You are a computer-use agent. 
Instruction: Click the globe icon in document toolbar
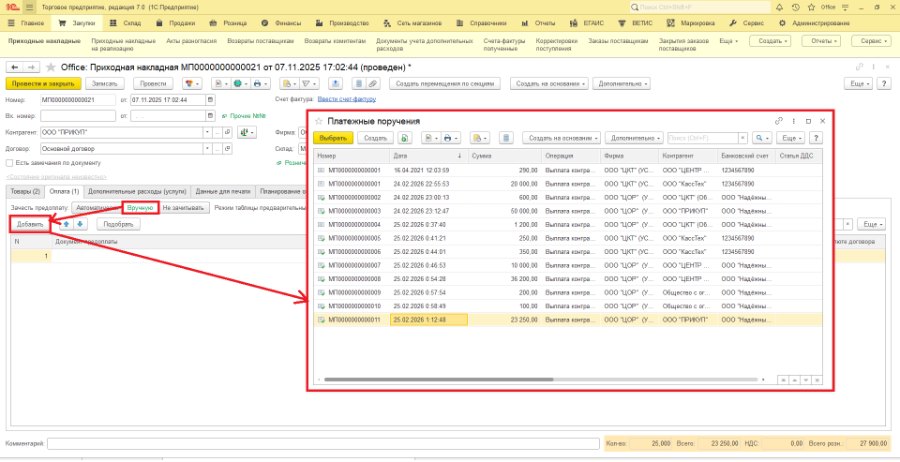[238, 84]
